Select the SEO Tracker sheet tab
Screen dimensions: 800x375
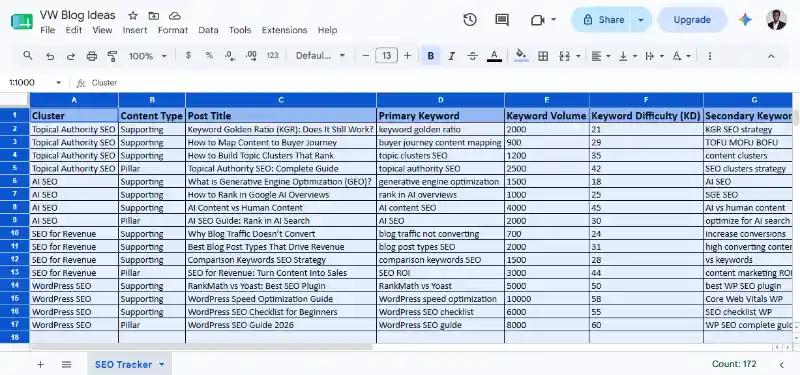(123, 364)
